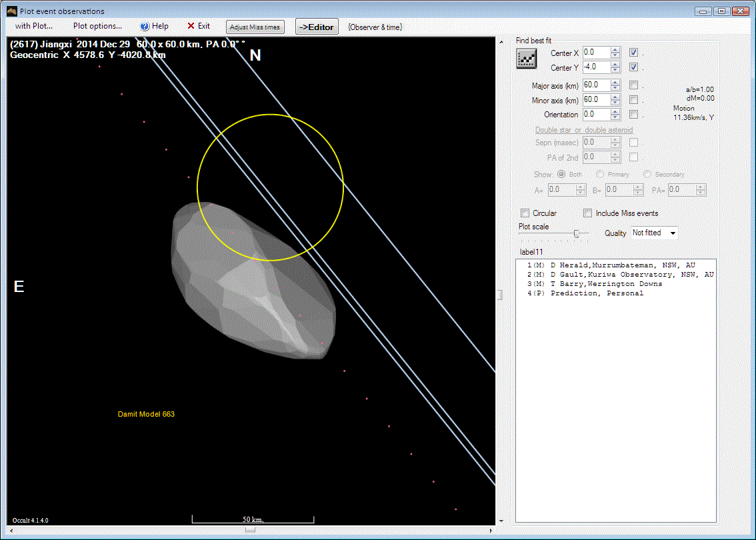This screenshot has height=540, width=756.
Task: Click the 50 km scale bar label
Action: tap(253, 519)
